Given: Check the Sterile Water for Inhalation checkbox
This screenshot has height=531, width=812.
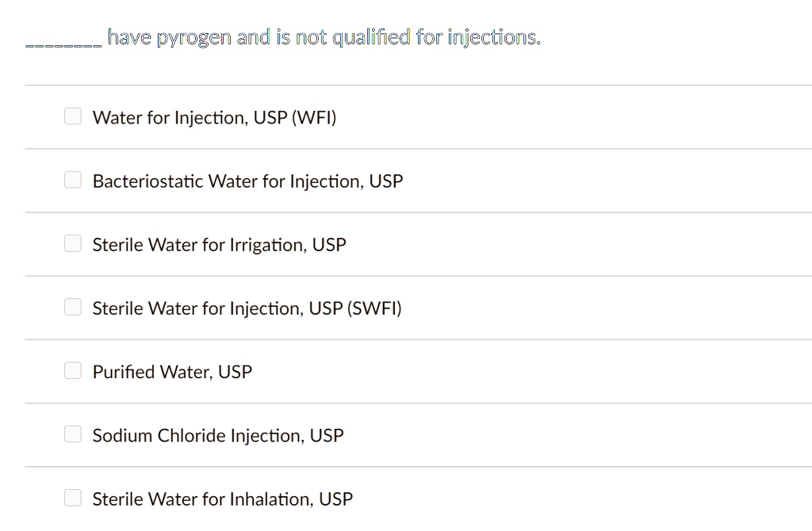Looking at the screenshot, I should [72, 498].
